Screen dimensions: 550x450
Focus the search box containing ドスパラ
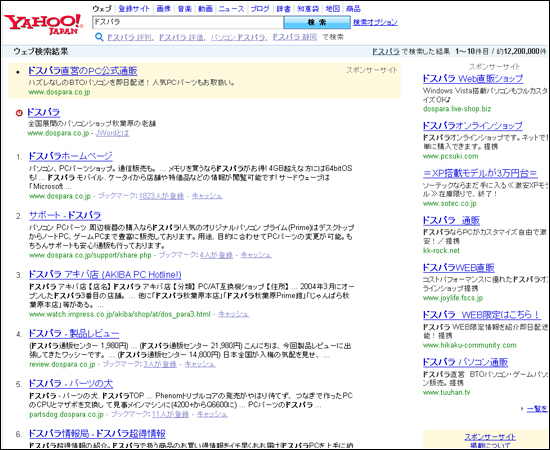188,22
